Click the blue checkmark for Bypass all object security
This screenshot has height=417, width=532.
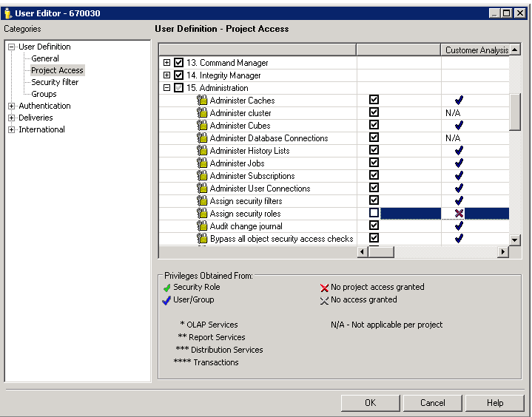[x=459, y=238]
